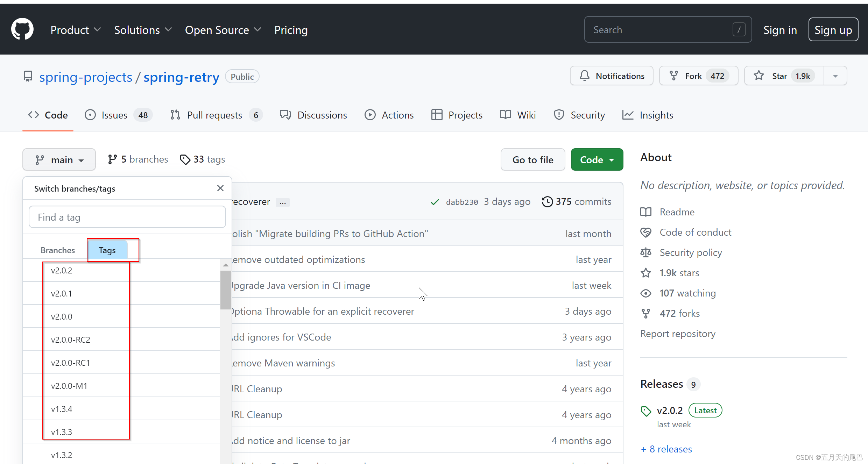
Task: Open the 5 branches link
Action: [x=138, y=159]
